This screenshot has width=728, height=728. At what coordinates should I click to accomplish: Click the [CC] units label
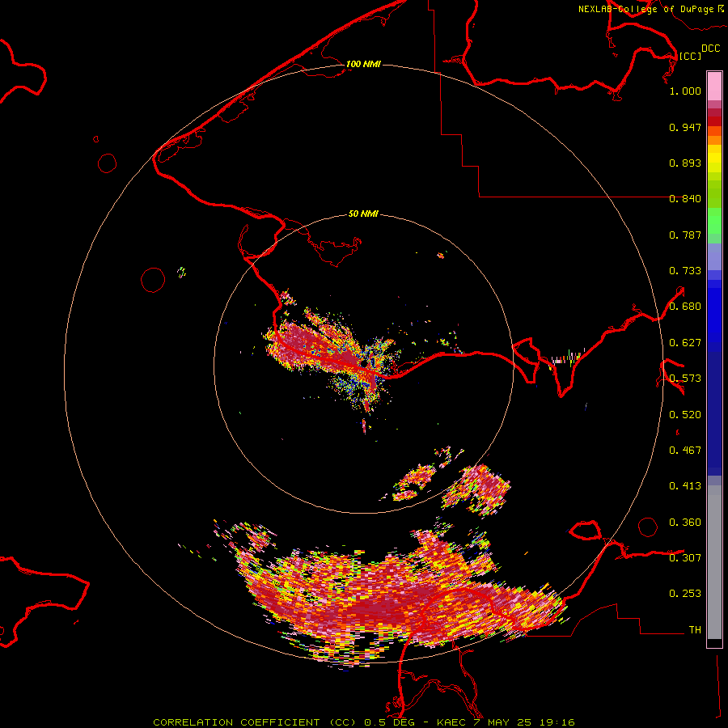click(x=690, y=56)
